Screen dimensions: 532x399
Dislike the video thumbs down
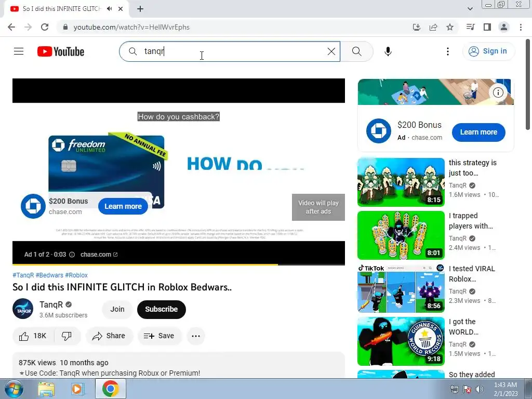pos(67,336)
